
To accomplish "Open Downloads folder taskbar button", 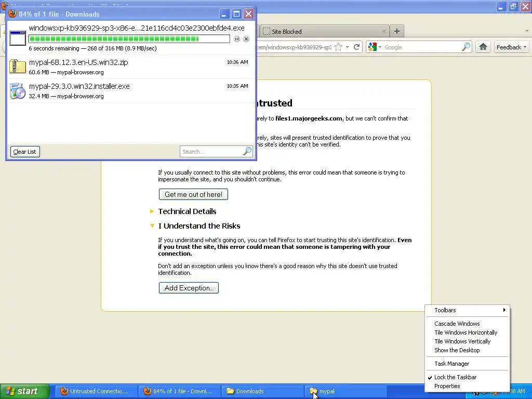I will pyautogui.click(x=262, y=391).
